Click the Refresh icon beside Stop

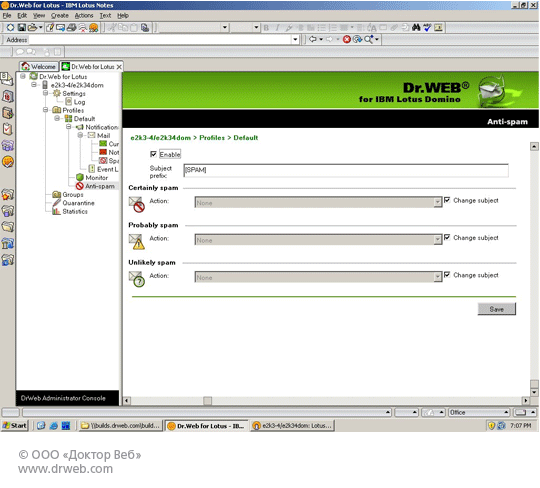(x=357, y=39)
